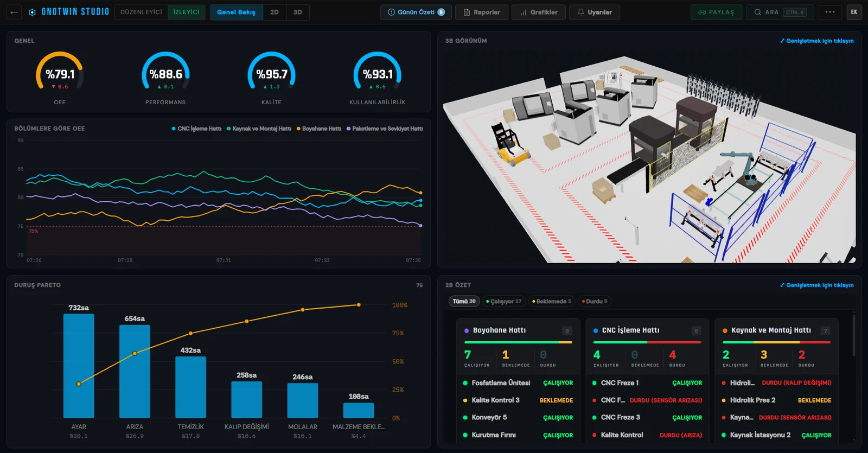Open the three-dots more options menu

point(830,12)
